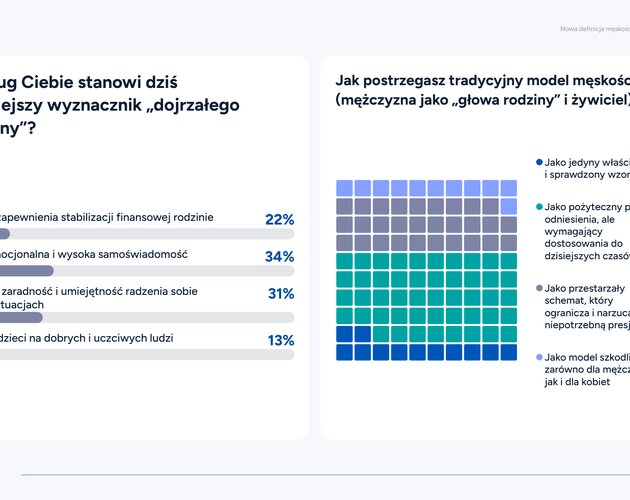Click the light blue legend dot 'Jako model szkodliwy'
This screenshot has height=500, width=630.
[x=540, y=357]
